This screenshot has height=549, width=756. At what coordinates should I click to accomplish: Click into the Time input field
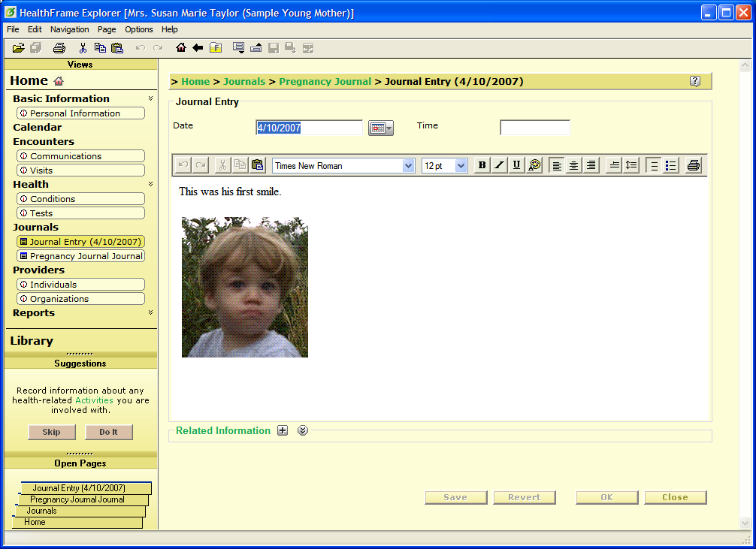[535, 128]
